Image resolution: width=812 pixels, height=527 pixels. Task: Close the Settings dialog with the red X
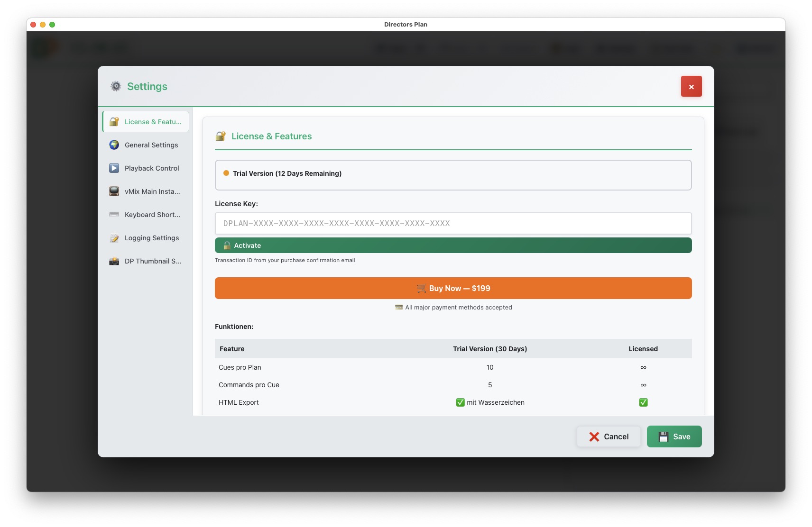(x=692, y=86)
